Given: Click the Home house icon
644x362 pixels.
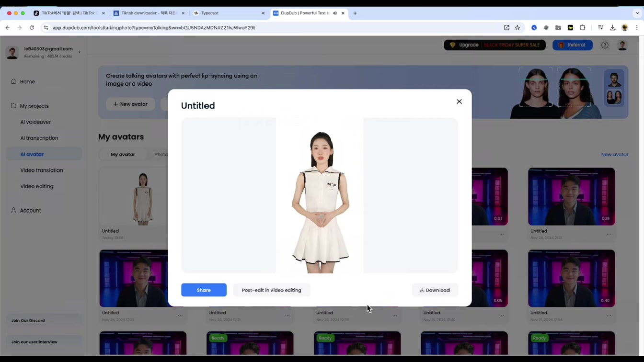Looking at the screenshot, I should [13, 81].
